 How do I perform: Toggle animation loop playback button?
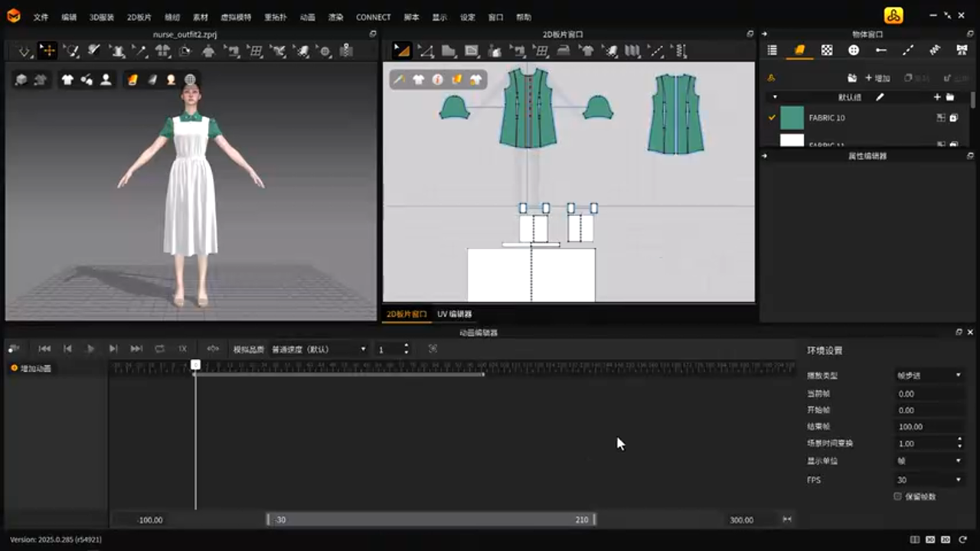pos(159,349)
